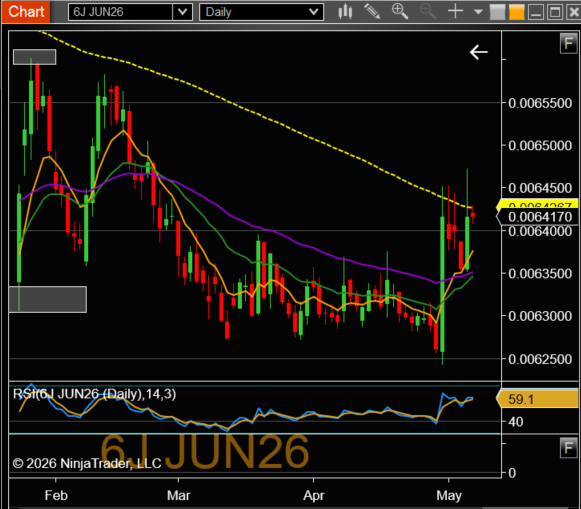Expand the instrument selector arrow
The image size is (581, 509).
coord(182,12)
